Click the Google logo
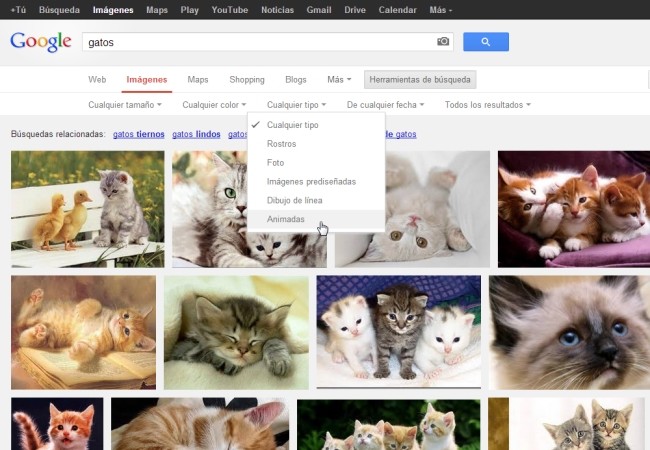 point(41,42)
